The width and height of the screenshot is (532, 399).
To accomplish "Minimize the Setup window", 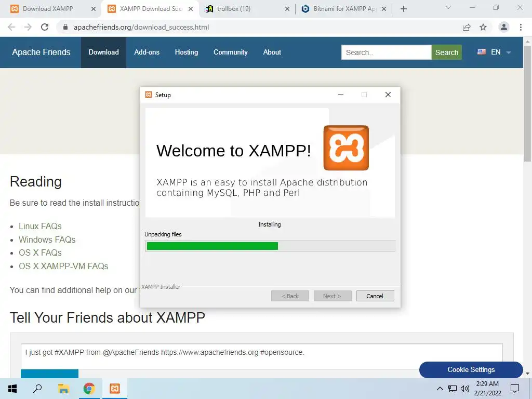I will (341, 95).
